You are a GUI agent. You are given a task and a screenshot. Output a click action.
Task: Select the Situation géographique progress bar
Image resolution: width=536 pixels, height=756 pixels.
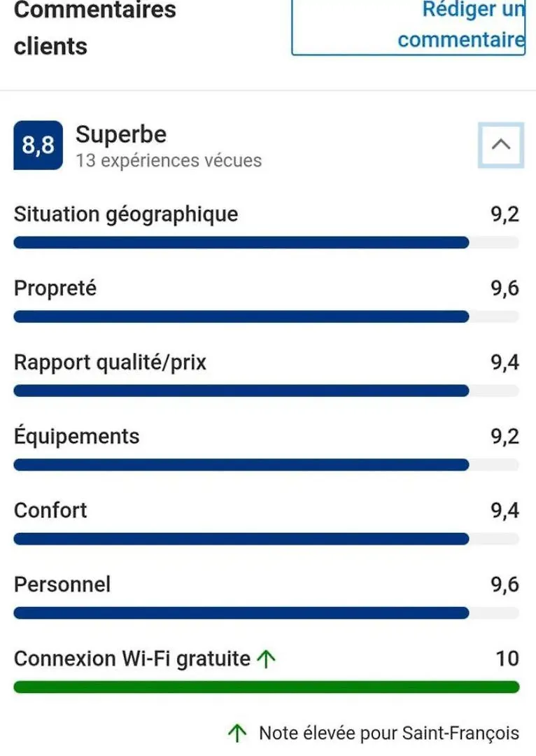pyautogui.click(x=266, y=242)
